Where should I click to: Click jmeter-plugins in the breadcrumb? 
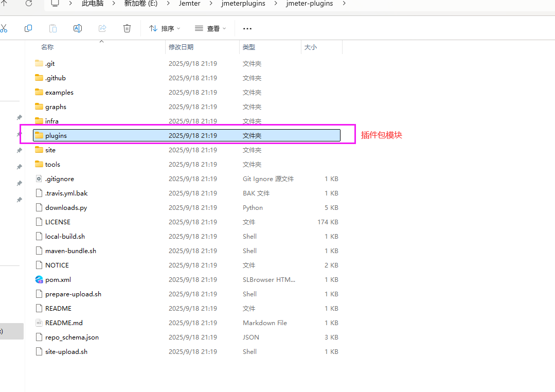(310, 4)
